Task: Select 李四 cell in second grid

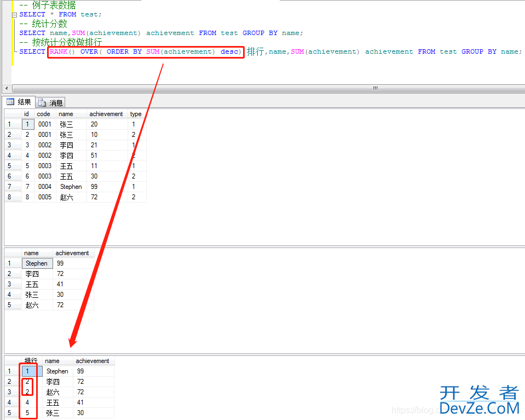Action: point(37,274)
